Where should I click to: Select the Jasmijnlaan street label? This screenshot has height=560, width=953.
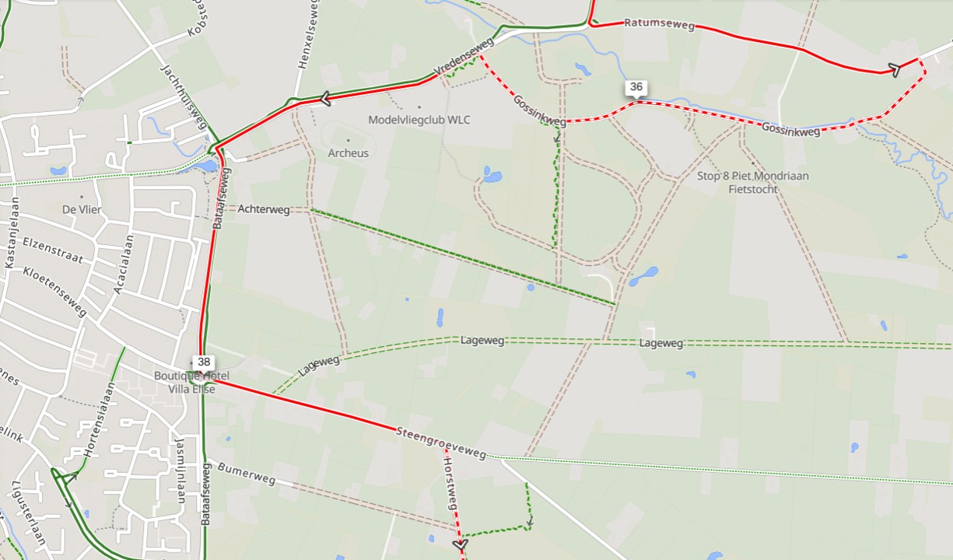click(179, 468)
